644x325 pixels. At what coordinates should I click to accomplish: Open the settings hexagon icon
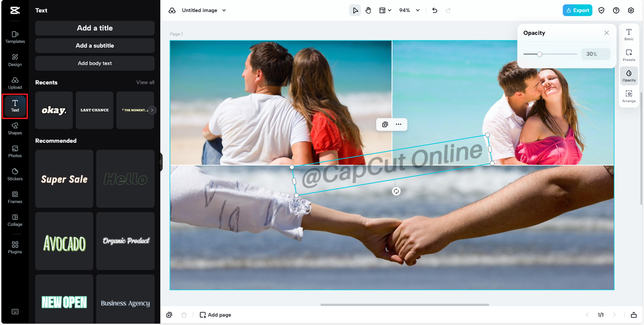631,10
